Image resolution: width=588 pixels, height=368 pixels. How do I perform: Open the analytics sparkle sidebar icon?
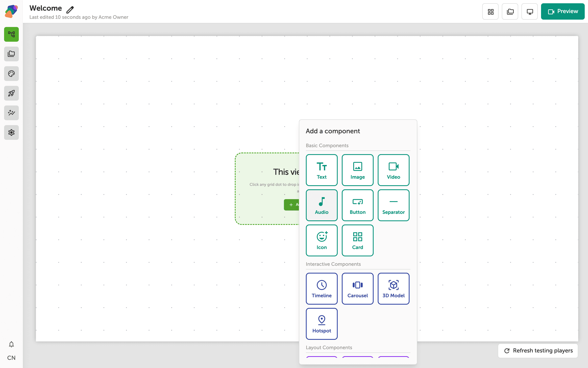point(11,113)
